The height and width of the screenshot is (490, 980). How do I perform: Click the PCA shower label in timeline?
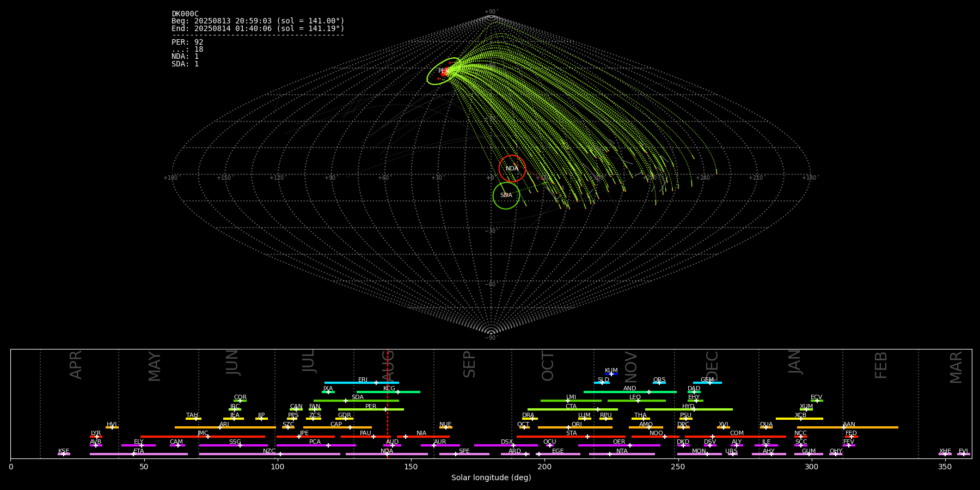click(315, 442)
